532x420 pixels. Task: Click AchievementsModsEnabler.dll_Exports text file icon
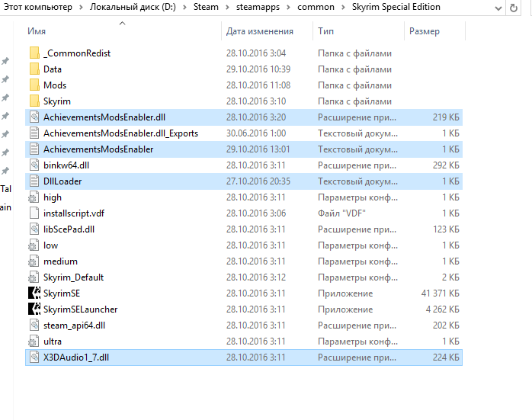coord(34,133)
